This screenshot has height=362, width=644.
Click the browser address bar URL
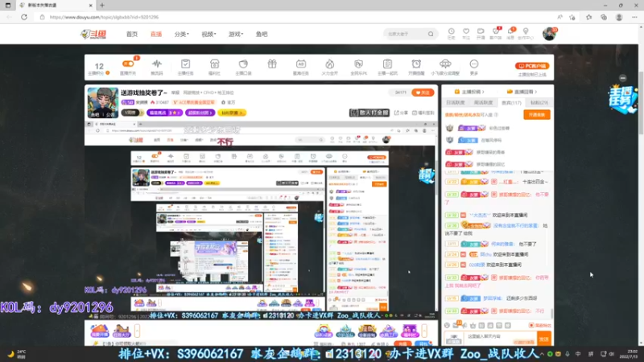click(x=104, y=17)
